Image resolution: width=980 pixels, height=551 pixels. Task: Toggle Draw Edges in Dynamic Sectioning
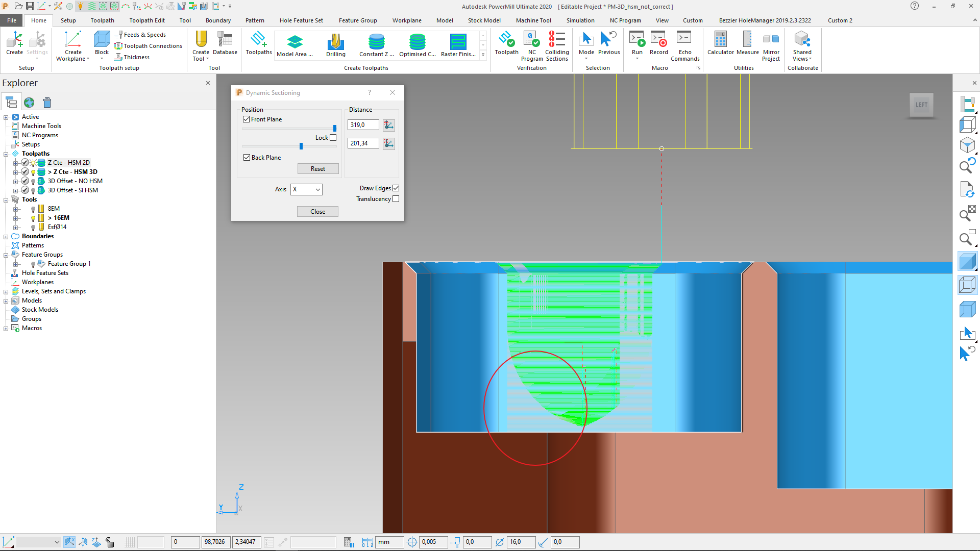click(x=396, y=188)
